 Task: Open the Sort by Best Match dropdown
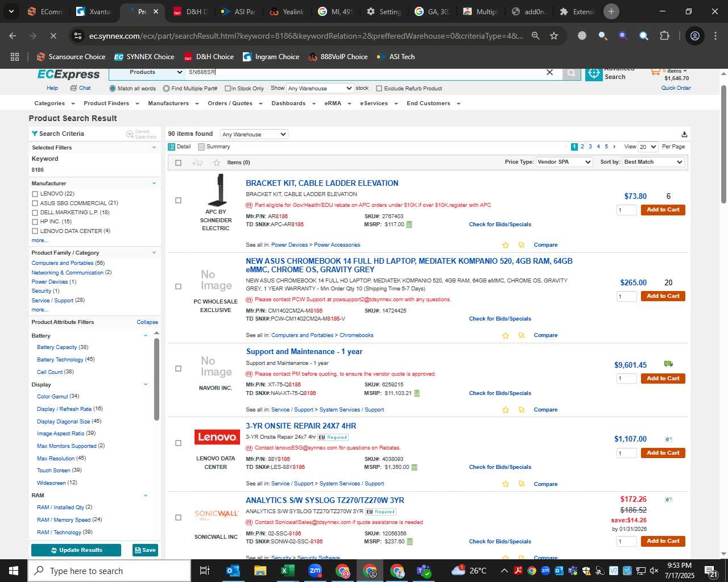point(653,162)
